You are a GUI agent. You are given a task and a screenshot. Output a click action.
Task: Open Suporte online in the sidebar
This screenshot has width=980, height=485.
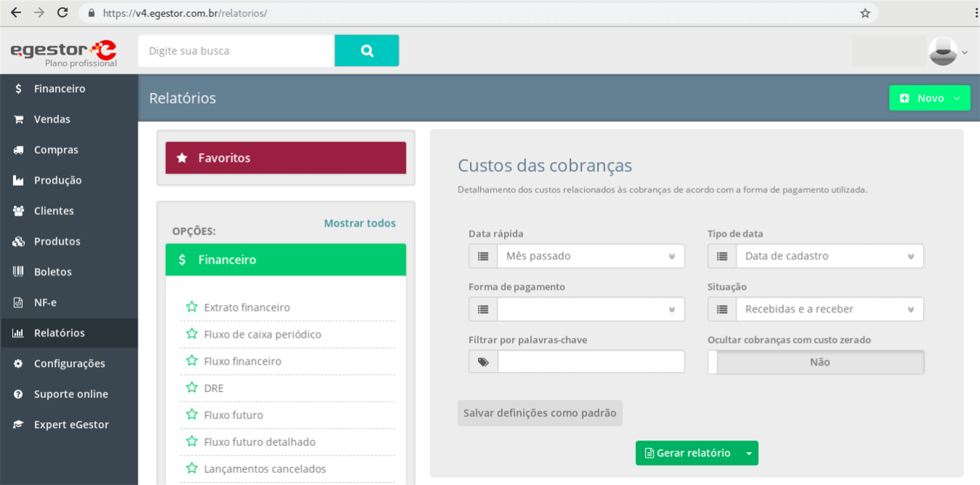click(69, 394)
